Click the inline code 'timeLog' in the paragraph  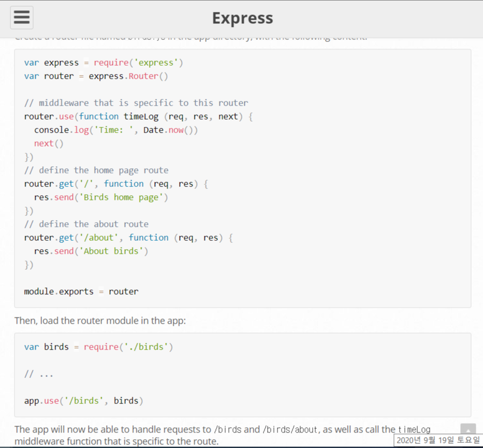point(414,429)
